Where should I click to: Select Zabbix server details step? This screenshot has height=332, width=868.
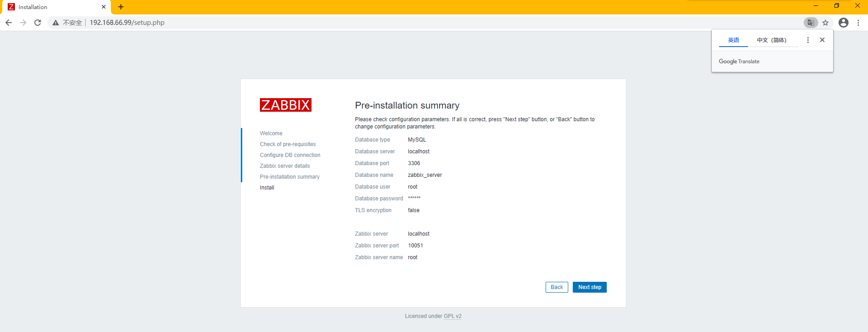(x=285, y=166)
